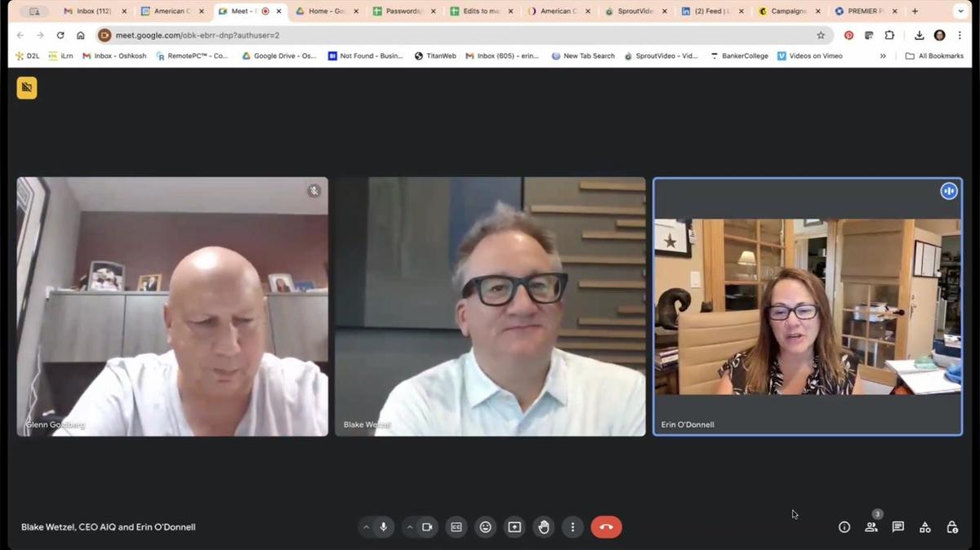Open the three-dot more options menu

pyautogui.click(x=572, y=527)
